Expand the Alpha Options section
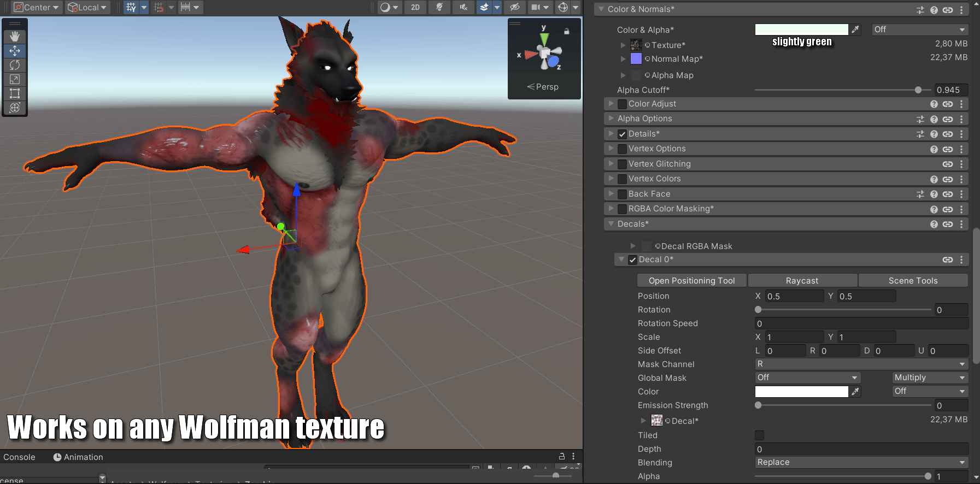The width and height of the screenshot is (980, 484). [611, 118]
